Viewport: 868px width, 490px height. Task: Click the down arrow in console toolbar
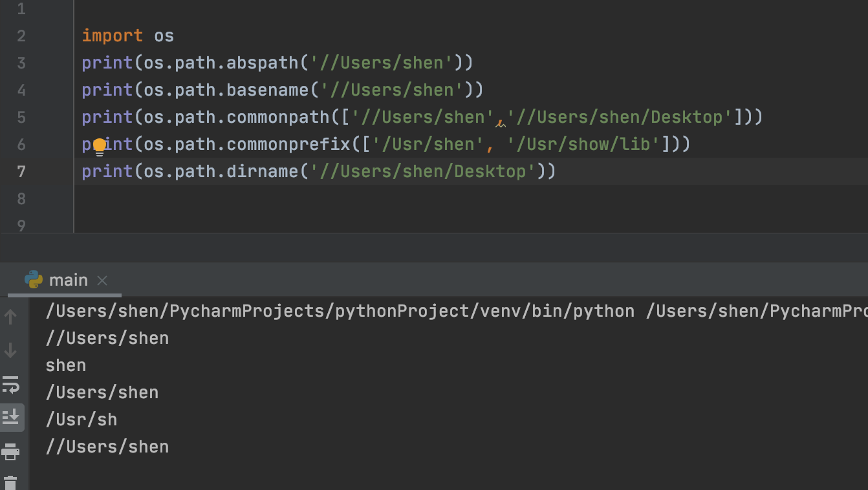pos(11,350)
